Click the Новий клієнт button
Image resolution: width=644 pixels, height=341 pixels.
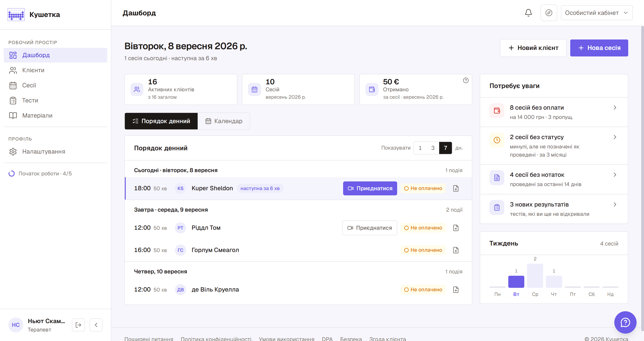pyautogui.click(x=533, y=48)
